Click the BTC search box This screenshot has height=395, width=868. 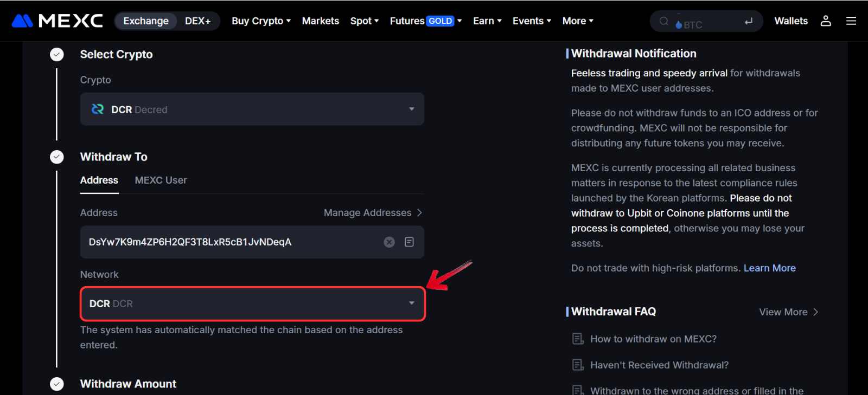(x=706, y=21)
